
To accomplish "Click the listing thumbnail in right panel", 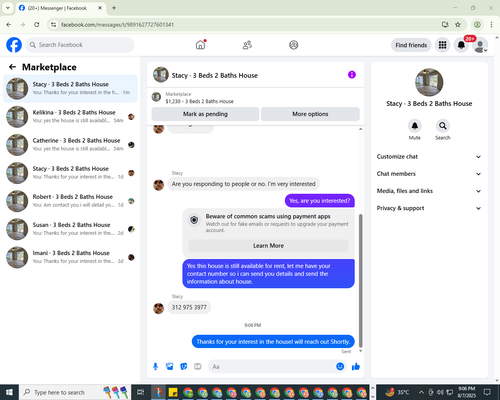I will pyautogui.click(x=429, y=82).
